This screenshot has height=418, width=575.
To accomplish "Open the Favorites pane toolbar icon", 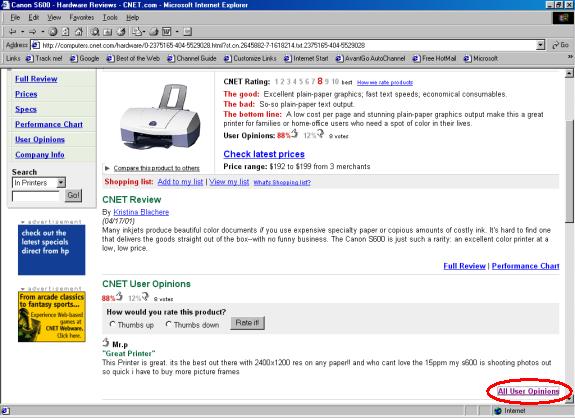I will (108, 32).
